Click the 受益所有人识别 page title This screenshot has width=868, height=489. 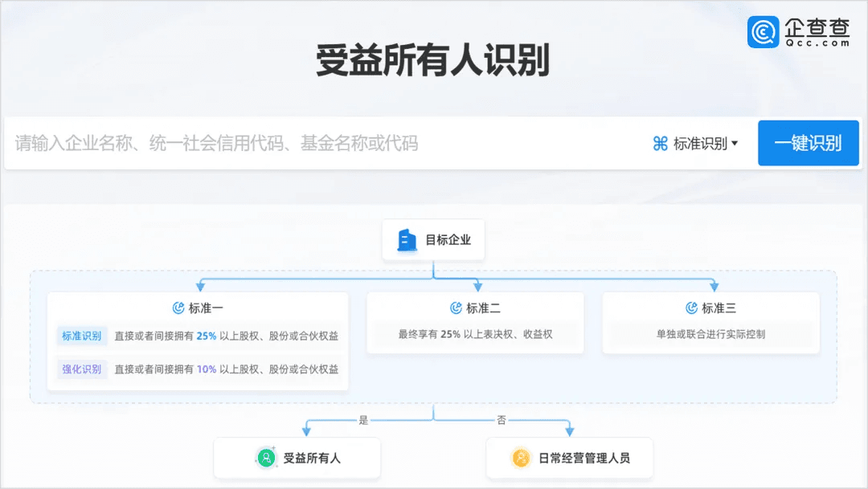click(x=433, y=59)
